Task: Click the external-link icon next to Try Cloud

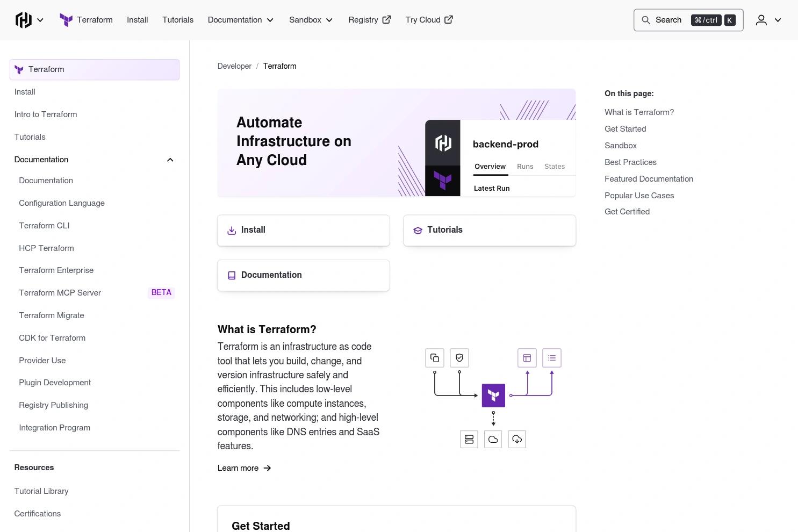Action: click(x=449, y=20)
